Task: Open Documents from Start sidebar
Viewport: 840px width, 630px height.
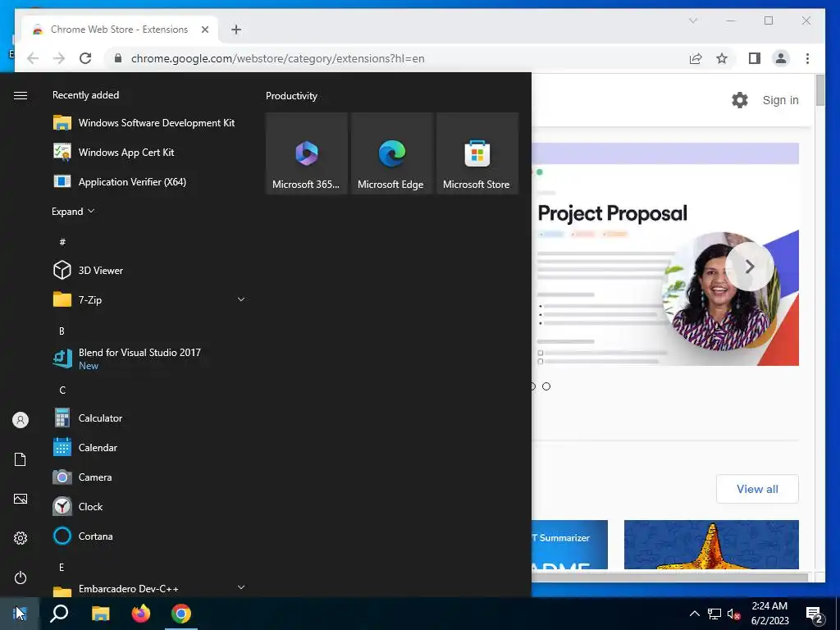Action: click(x=21, y=459)
